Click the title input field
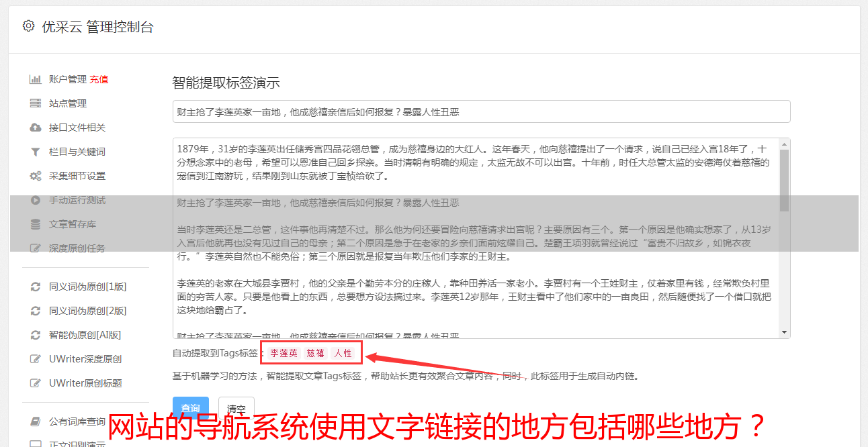 (x=481, y=111)
